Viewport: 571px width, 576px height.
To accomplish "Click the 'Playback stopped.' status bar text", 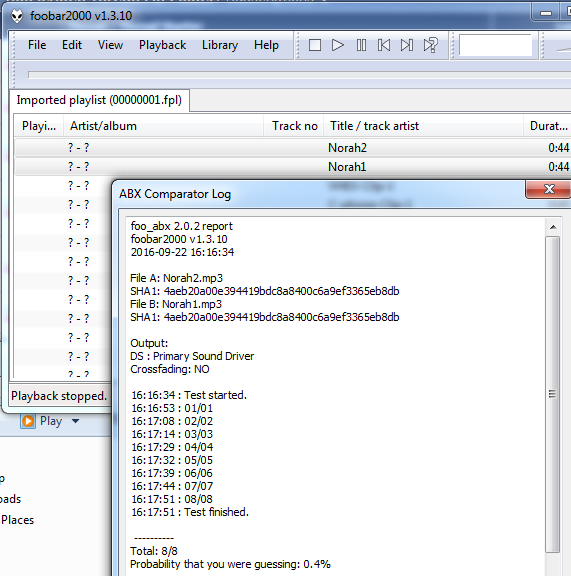I will (x=59, y=396).
